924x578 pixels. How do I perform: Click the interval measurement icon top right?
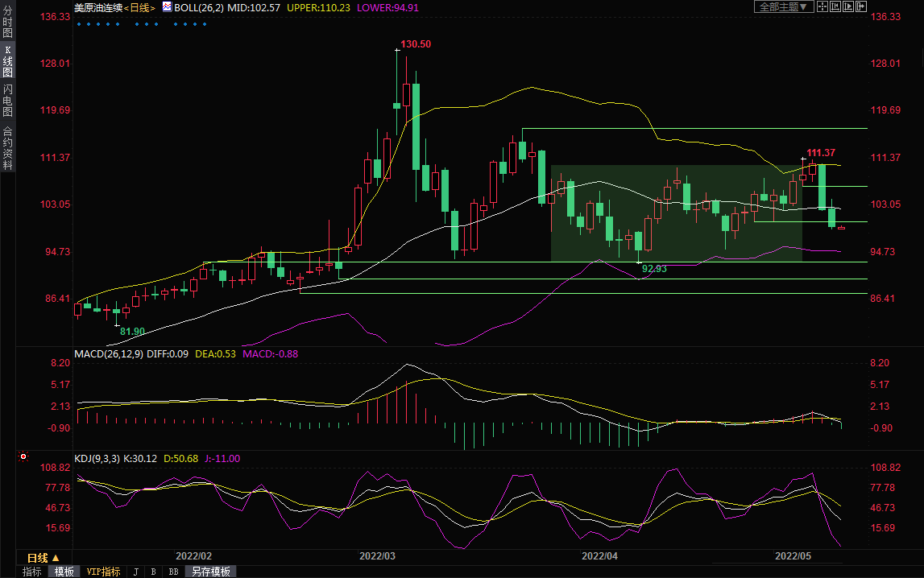tap(835, 6)
